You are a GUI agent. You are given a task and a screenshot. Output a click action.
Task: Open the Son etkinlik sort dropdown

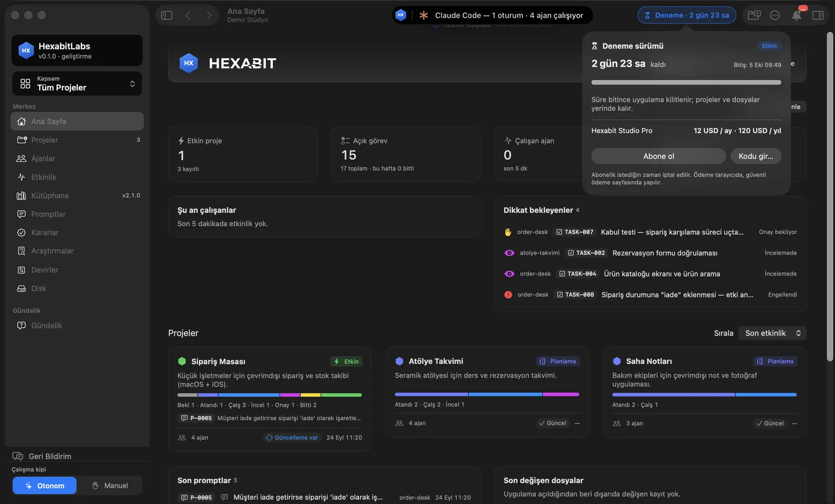coord(772,333)
